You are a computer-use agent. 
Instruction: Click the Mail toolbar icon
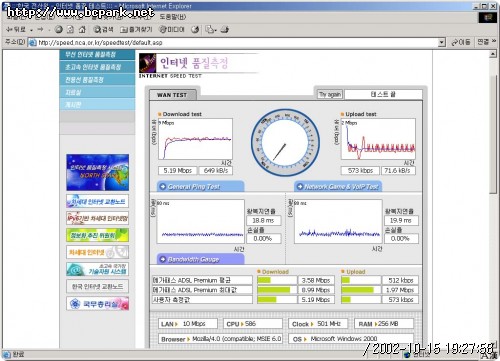[x=211, y=30]
